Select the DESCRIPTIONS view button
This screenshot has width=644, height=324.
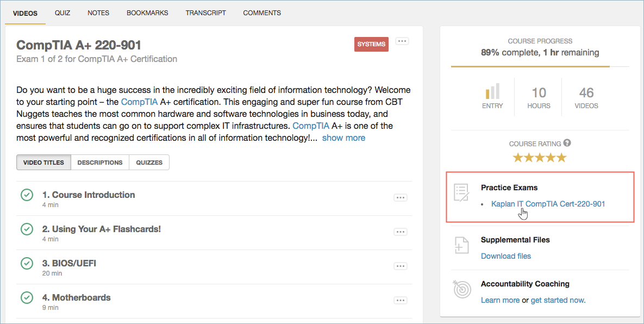(x=100, y=162)
